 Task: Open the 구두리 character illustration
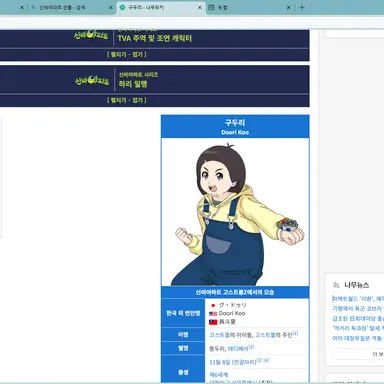[235, 212]
